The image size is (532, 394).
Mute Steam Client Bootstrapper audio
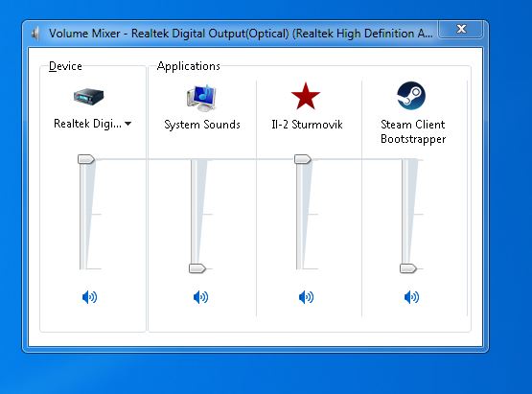click(411, 297)
